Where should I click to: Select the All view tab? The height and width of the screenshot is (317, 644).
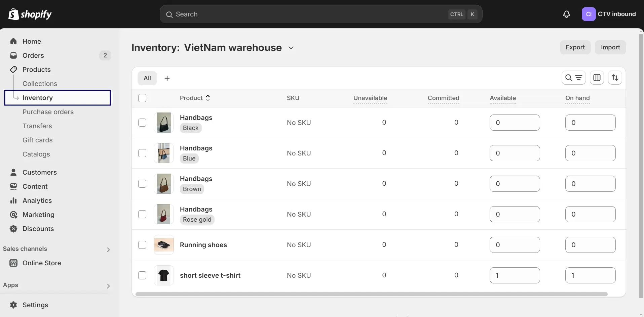[x=147, y=78]
